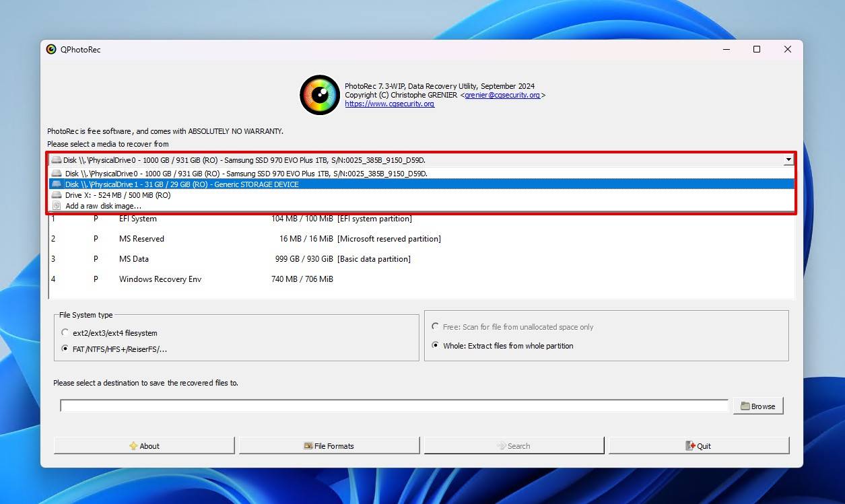Maximize the QPhotoRec window
The width and height of the screenshot is (845, 504).
[757, 49]
